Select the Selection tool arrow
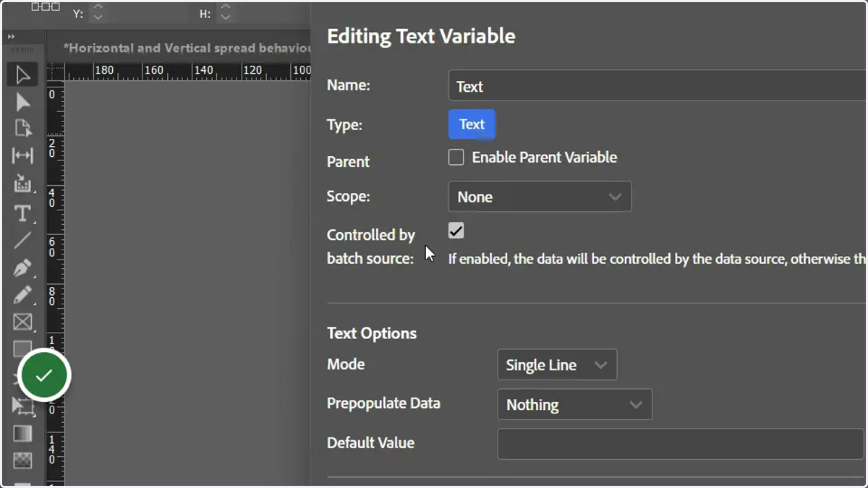The width and height of the screenshot is (868, 488). click(x=22, y=74)
